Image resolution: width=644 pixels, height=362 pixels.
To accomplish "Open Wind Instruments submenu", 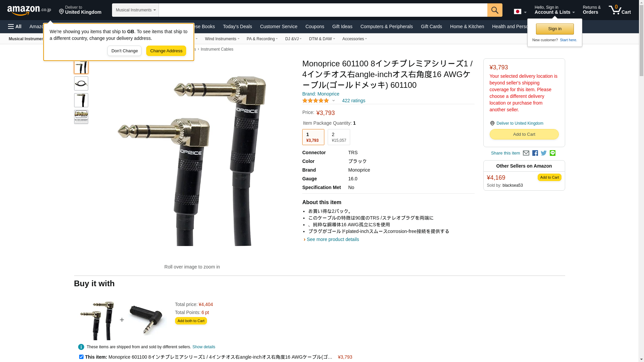I will click(x=222, y=39).
